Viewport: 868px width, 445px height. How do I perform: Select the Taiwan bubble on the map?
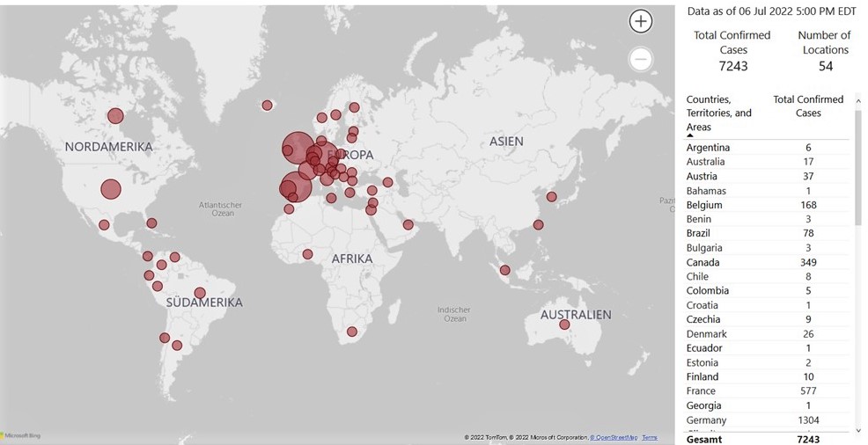click(538, 224)
